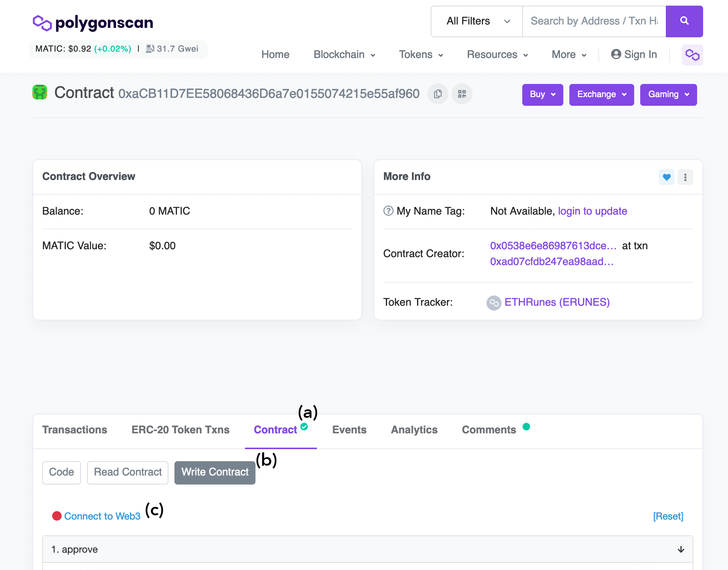The width and height of the screenshot is (728, 570).
Task: Go to the Home page
Action: click(275, 55)
